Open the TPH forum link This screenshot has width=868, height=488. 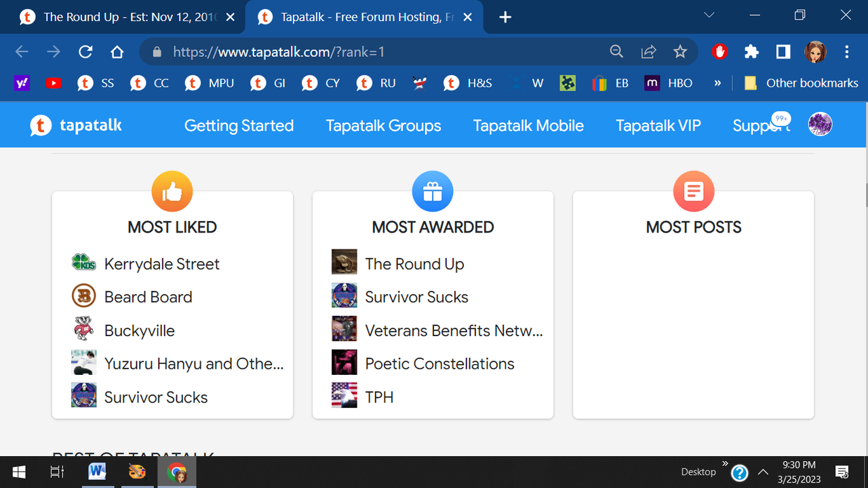380,397
